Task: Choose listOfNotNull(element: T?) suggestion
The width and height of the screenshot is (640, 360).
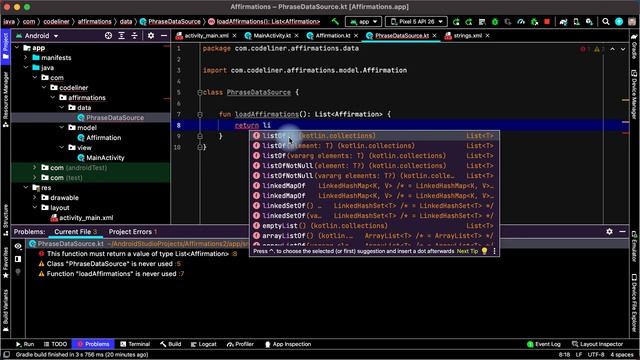Action: pyautogui.click(x=373, y=166)
